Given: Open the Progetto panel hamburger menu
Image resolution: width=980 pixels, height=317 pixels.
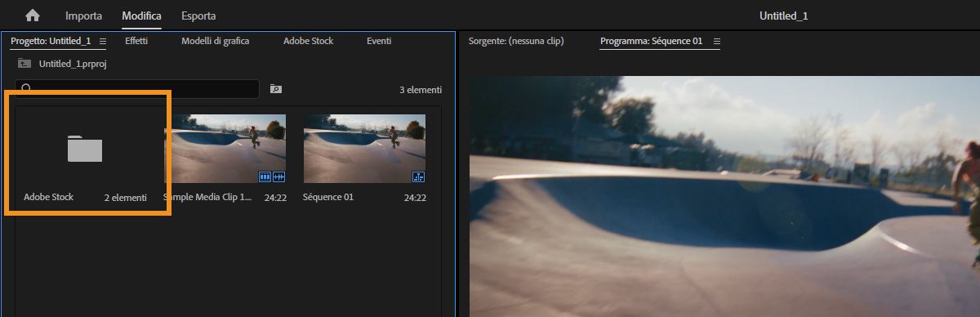Looking at the screenshot, I should (102, 41).
